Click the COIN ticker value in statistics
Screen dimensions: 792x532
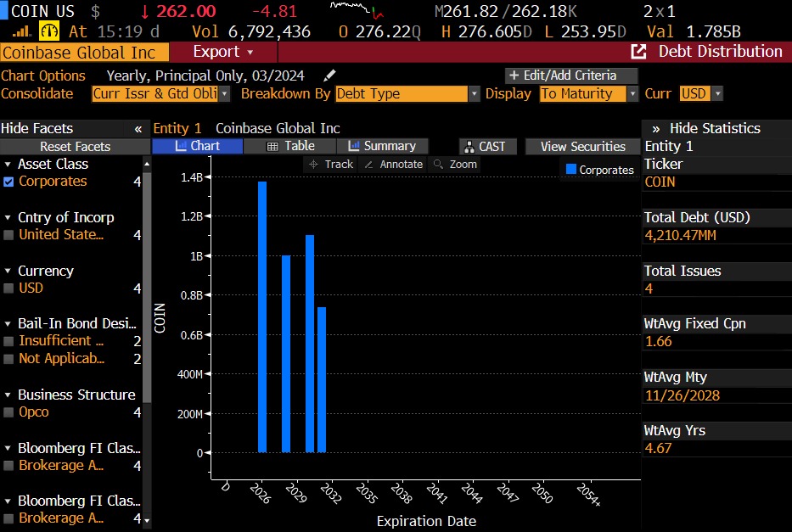(660, 182)
